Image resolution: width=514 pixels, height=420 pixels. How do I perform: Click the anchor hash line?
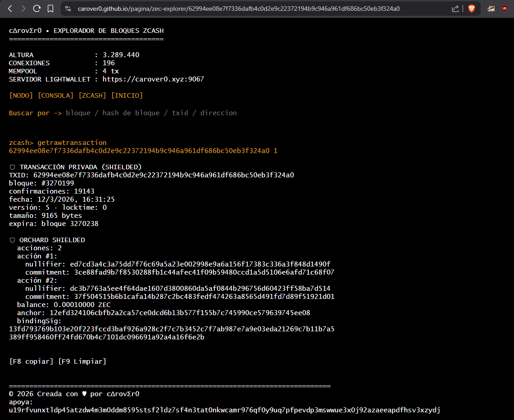pos(164,313)
